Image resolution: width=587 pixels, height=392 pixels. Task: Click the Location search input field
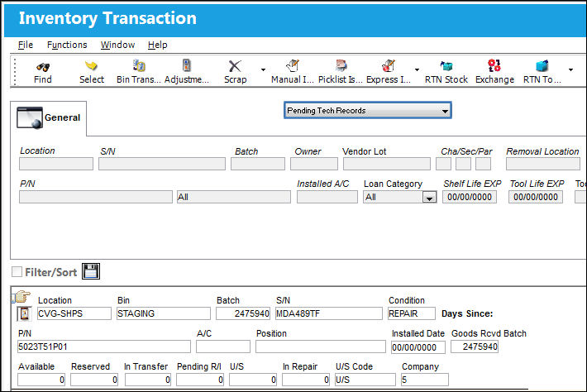[x=56, y=164]
